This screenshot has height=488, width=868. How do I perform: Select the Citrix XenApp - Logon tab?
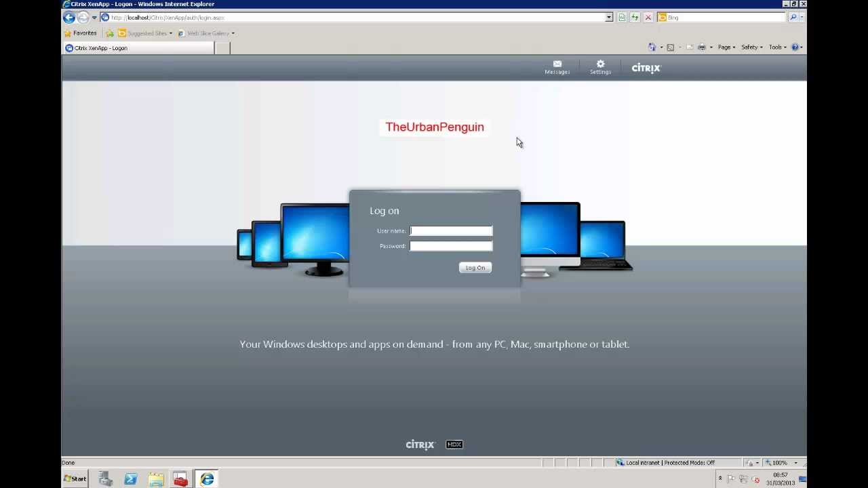point(138,48)
